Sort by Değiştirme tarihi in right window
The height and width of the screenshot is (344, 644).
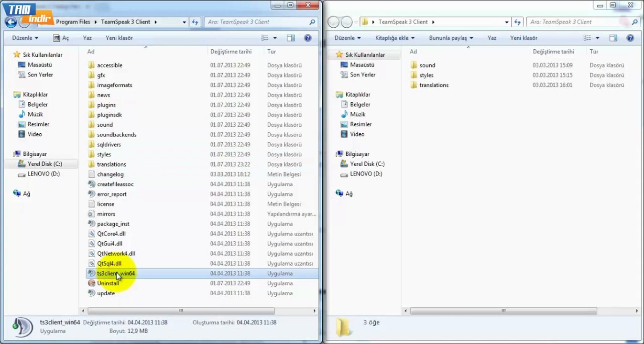click(x=553, y=52)
